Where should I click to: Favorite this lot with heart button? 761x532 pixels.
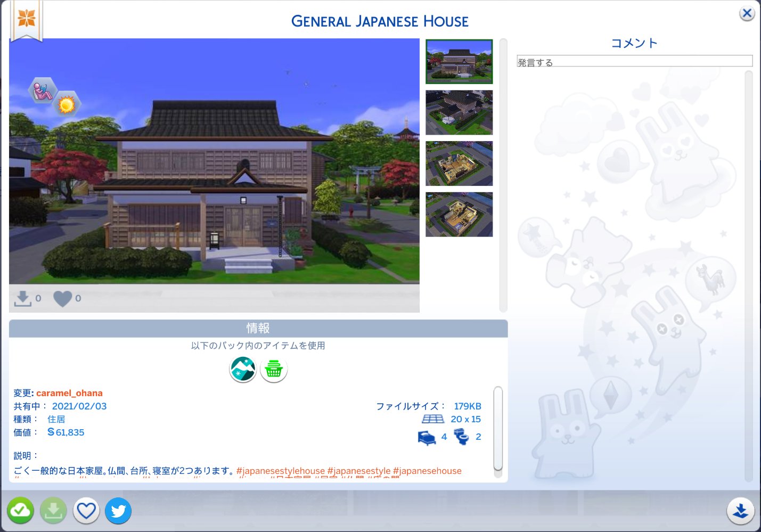pos(86,511)
